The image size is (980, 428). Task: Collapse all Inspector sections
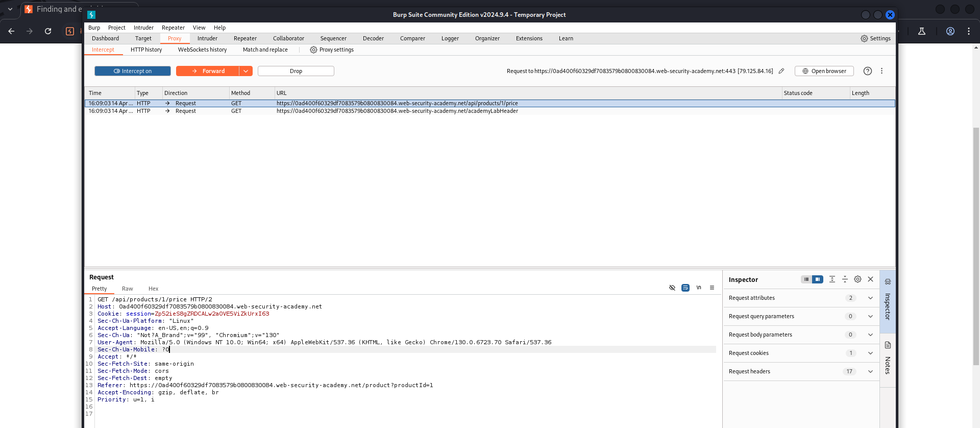click(x=845, y=279)
